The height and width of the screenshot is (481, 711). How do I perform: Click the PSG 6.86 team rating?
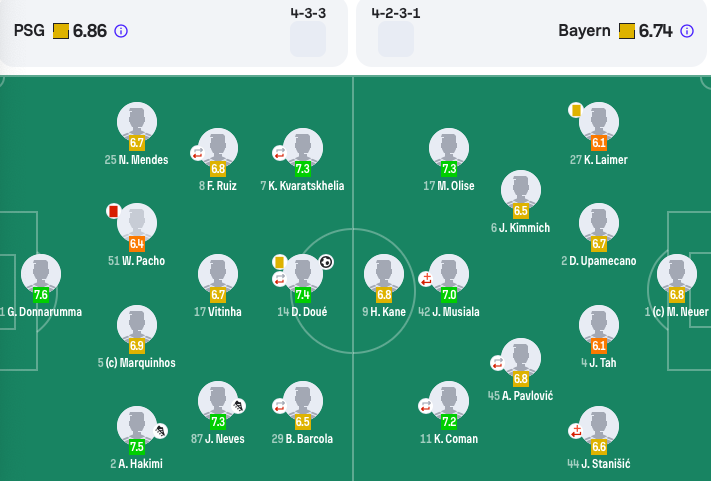point(89,31)
